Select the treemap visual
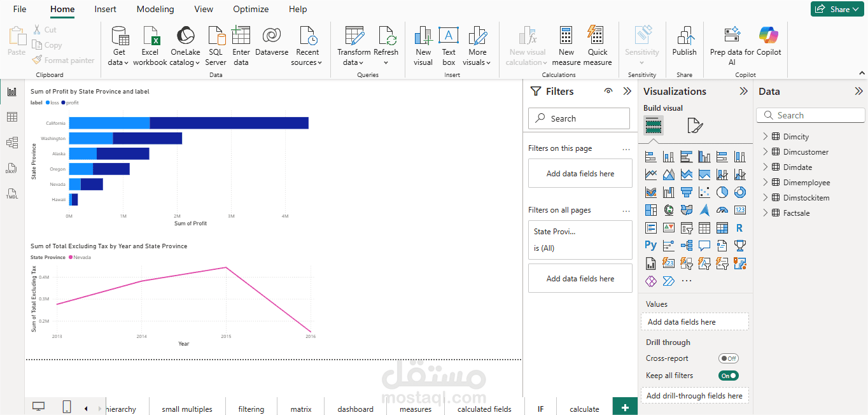This screenshot has width=868, height=415. click(x=650, y=209)
